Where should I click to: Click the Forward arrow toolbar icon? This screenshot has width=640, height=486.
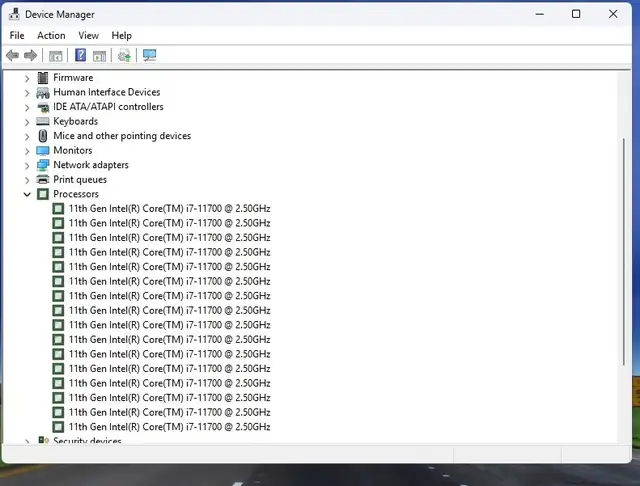31,55
